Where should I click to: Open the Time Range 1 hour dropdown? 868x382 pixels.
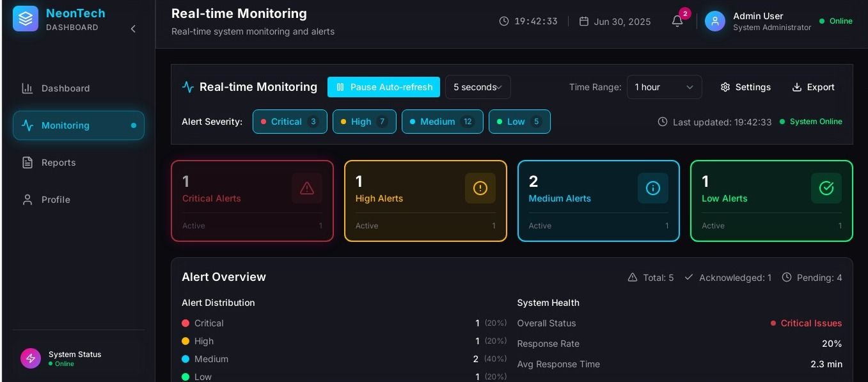pyautogui.click(x=663, y=87)
